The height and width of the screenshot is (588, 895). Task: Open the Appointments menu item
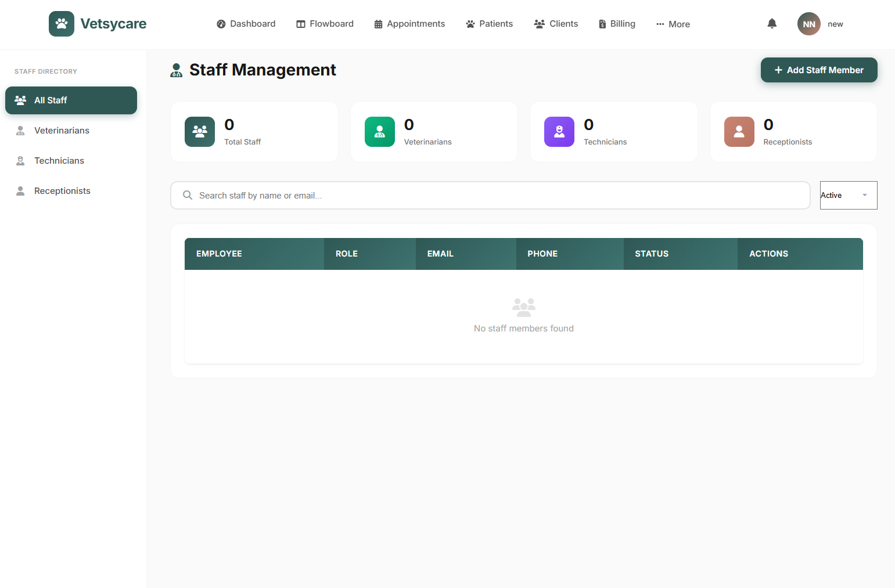coord(409,24)
